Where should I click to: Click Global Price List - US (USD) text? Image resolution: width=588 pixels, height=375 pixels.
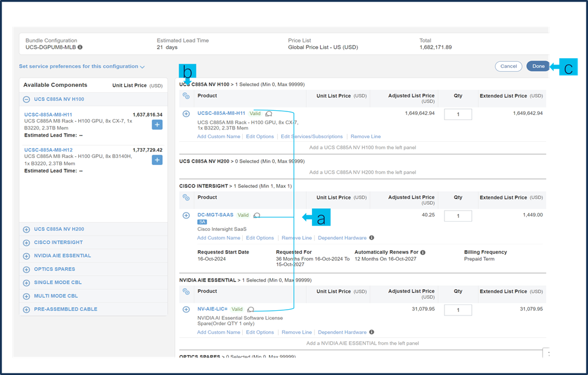(323, 47)
